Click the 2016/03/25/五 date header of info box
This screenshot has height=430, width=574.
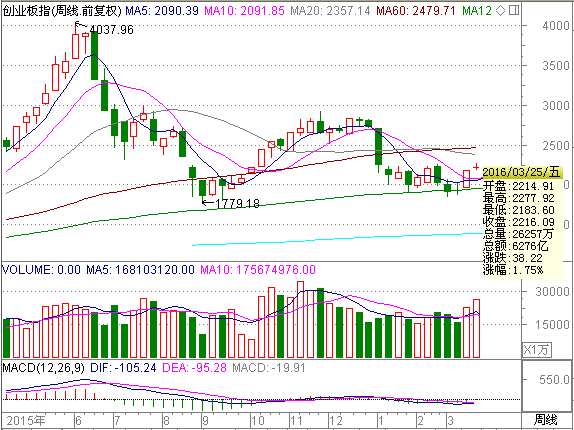(x=521, y=172)
